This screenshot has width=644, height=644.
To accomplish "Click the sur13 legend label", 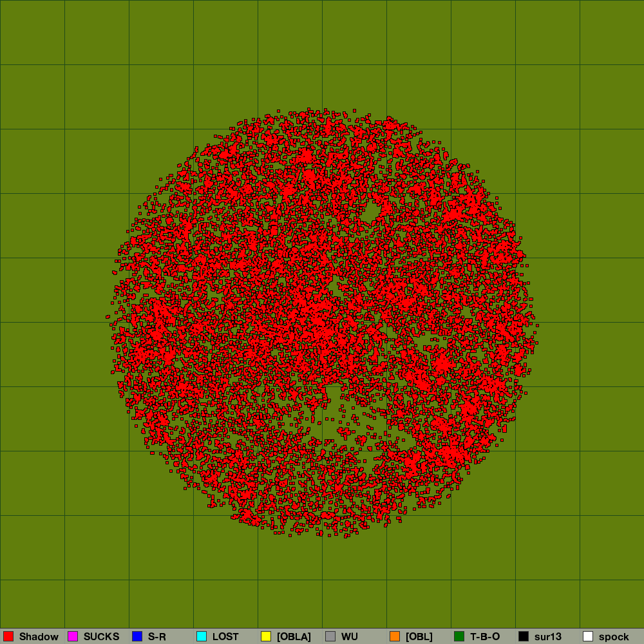I will click(x=548, y=637).
